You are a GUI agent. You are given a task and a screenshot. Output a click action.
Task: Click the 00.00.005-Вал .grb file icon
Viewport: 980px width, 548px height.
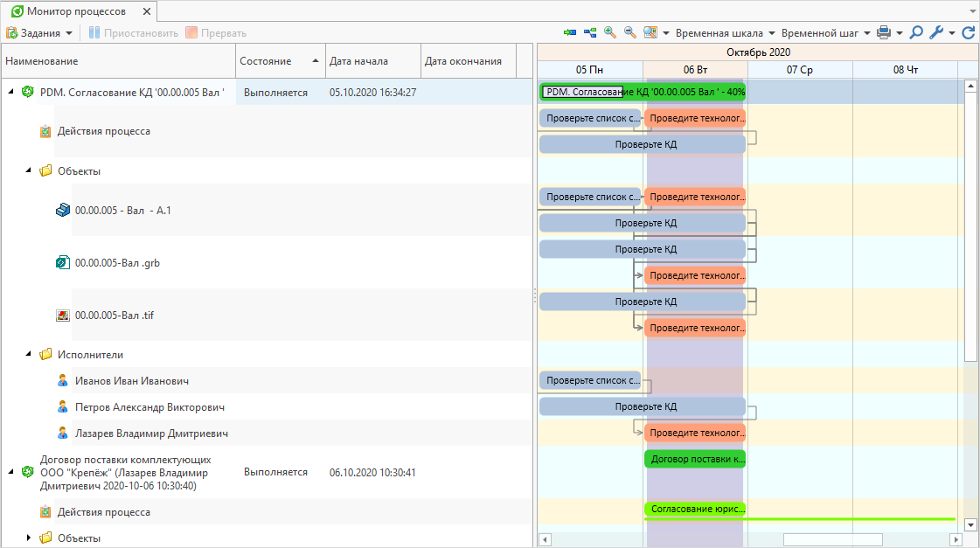pos(62,262)
